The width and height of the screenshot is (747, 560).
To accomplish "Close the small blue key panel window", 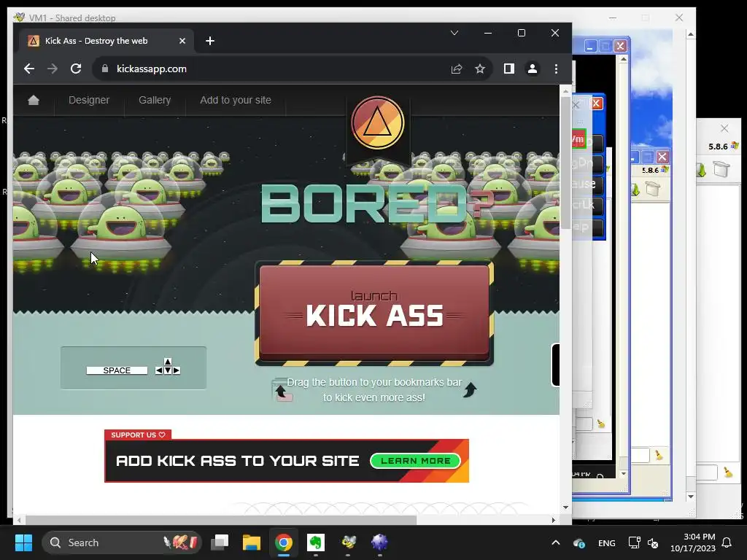I will coord(597,104).
